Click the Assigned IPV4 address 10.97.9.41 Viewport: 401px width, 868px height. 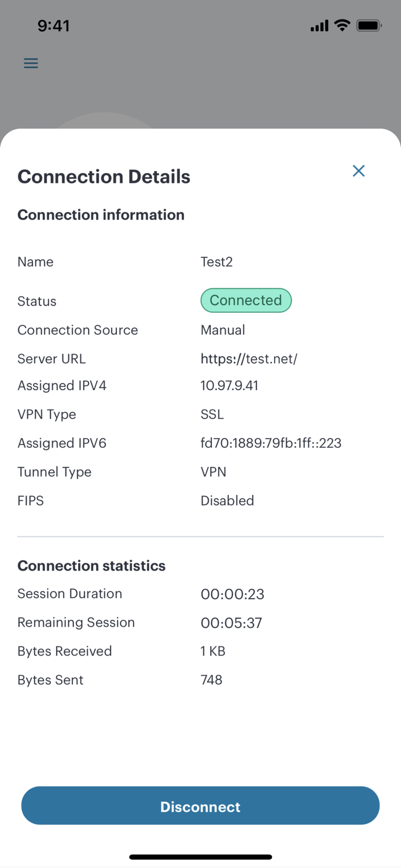coord(229,385)
